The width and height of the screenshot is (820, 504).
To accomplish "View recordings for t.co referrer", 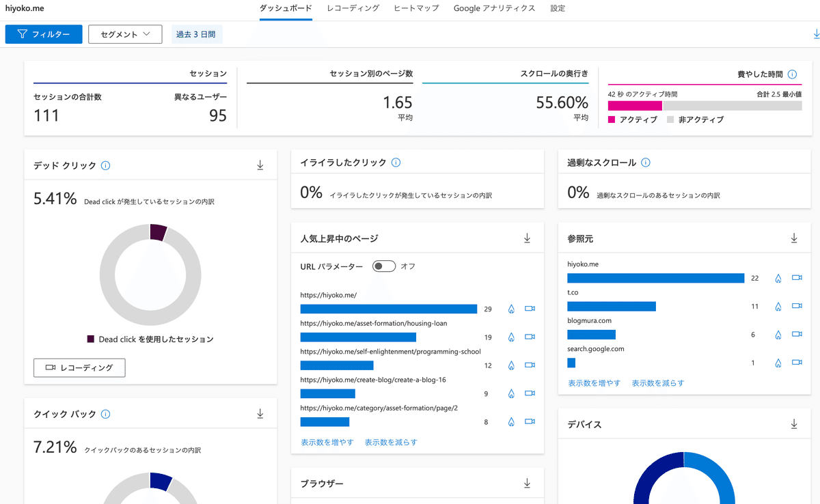I will coord(797,307).
